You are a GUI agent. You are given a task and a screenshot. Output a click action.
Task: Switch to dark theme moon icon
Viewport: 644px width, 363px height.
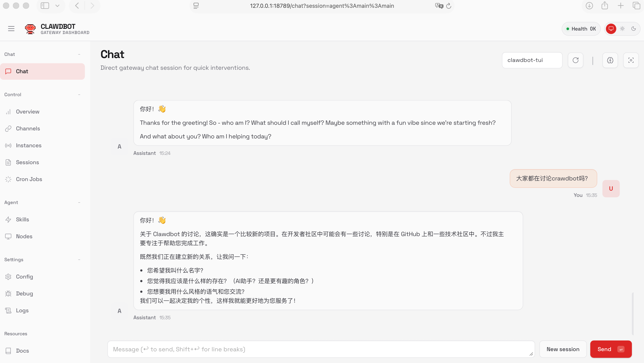pos(634,29)
